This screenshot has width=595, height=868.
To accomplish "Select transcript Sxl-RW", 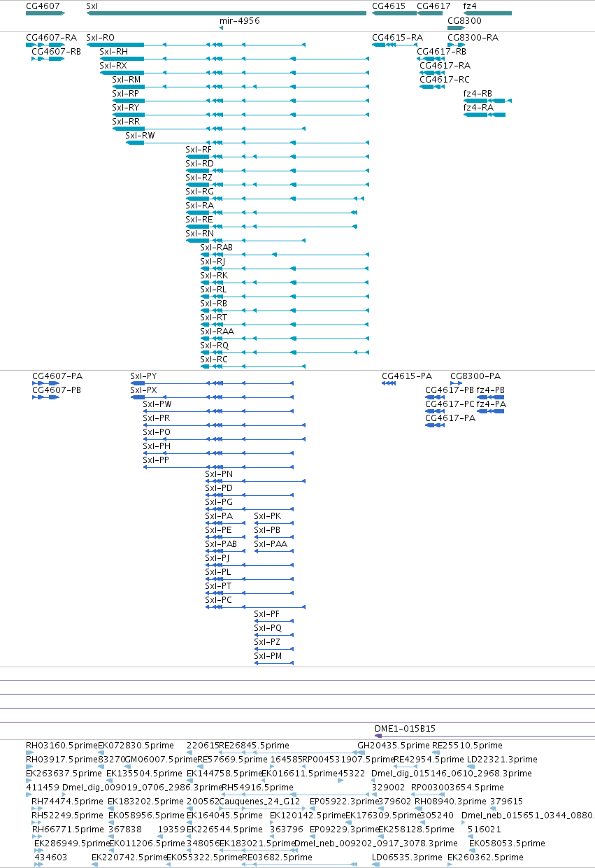I will coord(140,136).
